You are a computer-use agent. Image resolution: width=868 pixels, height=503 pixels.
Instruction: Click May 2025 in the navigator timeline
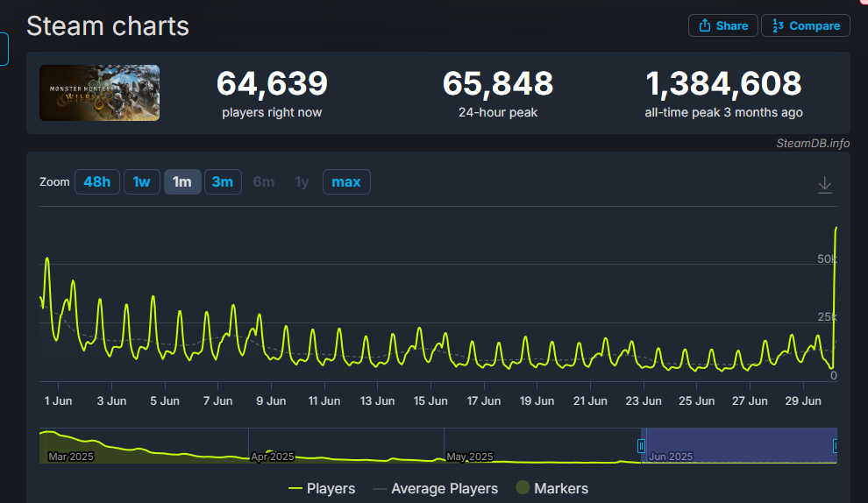point(469,457)
